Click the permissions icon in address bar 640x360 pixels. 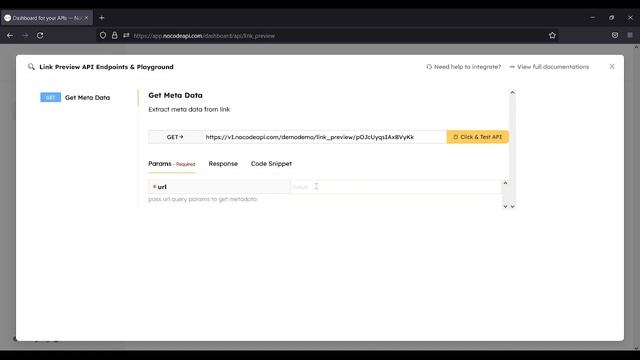click(x=126, y=36)
